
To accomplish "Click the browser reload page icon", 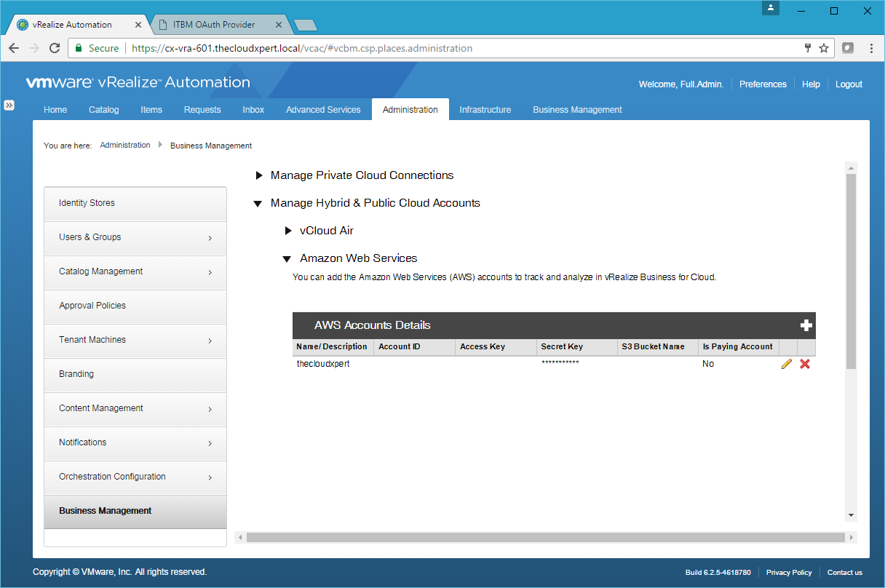I will 55,48.
